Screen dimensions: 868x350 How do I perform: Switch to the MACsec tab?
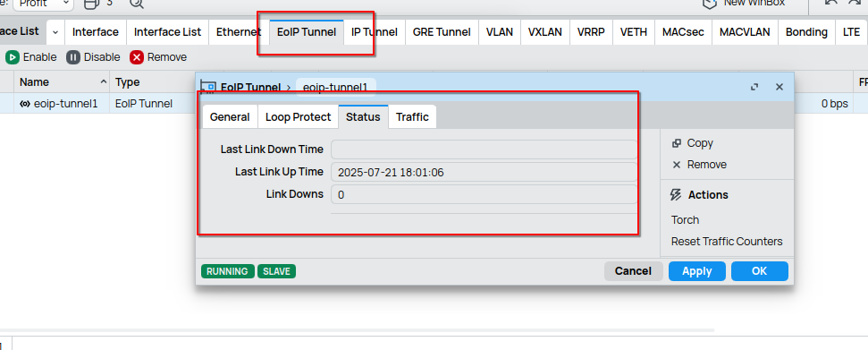683,32
